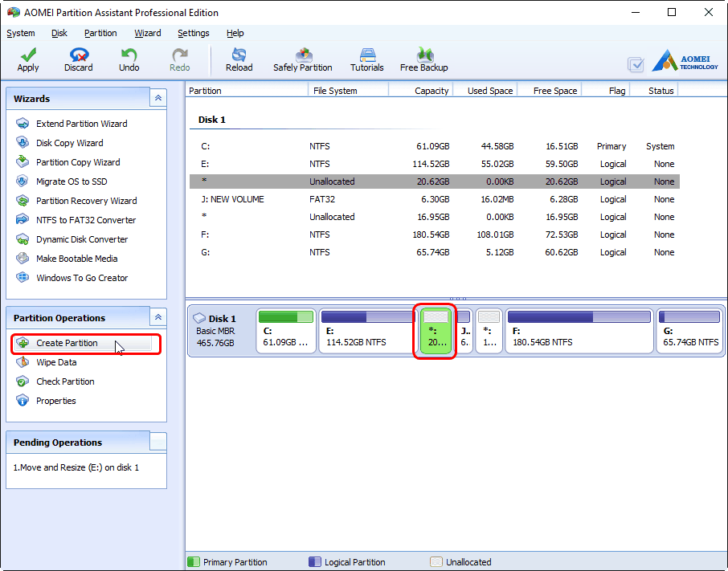The height and width of the screenshot is (571, 728).
Task: Click the Reload toolbar icon
Action: tap(239, 55)
